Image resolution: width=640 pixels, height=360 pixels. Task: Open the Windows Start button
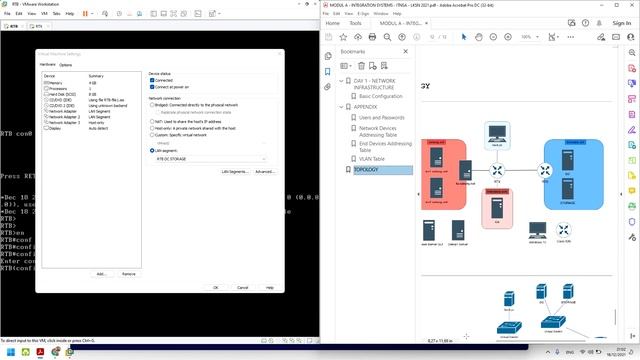pyautogui.click(x=11, y=352)
